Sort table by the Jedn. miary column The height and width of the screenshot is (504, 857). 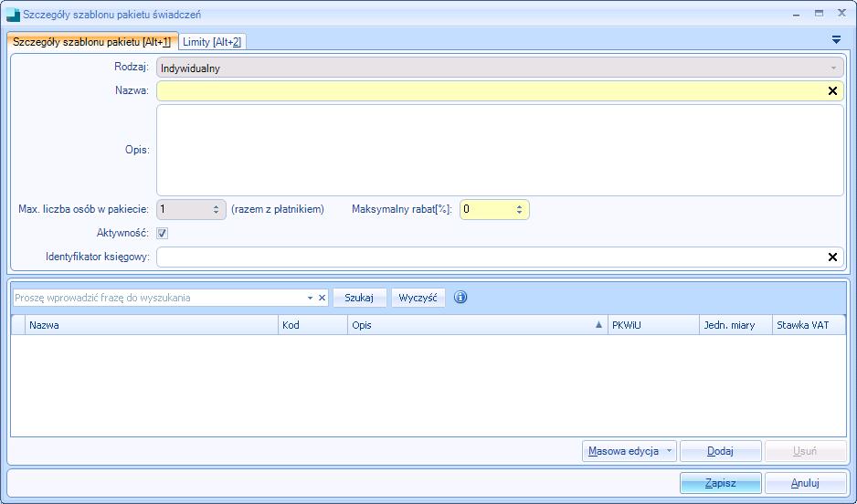click(x=735, y=325)
